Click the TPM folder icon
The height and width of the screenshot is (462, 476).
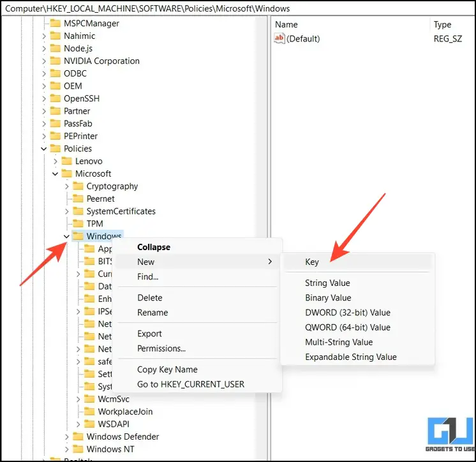coord(78,224)
